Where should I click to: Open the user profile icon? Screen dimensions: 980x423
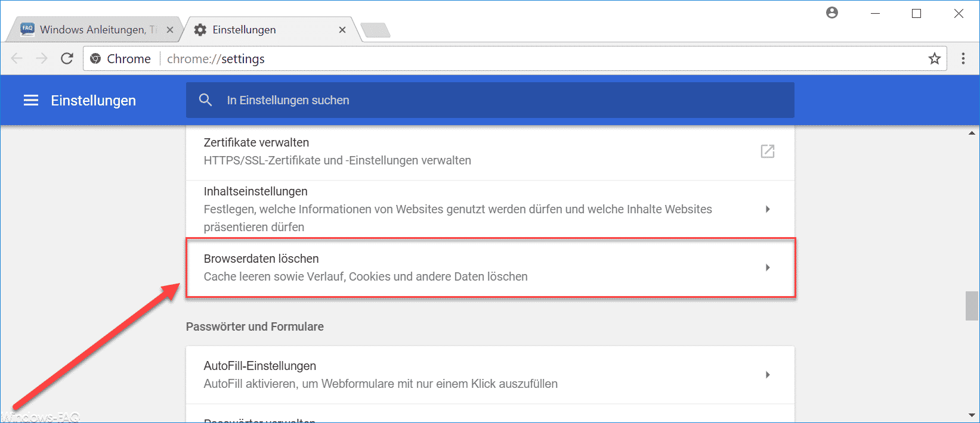coord(832,13)
